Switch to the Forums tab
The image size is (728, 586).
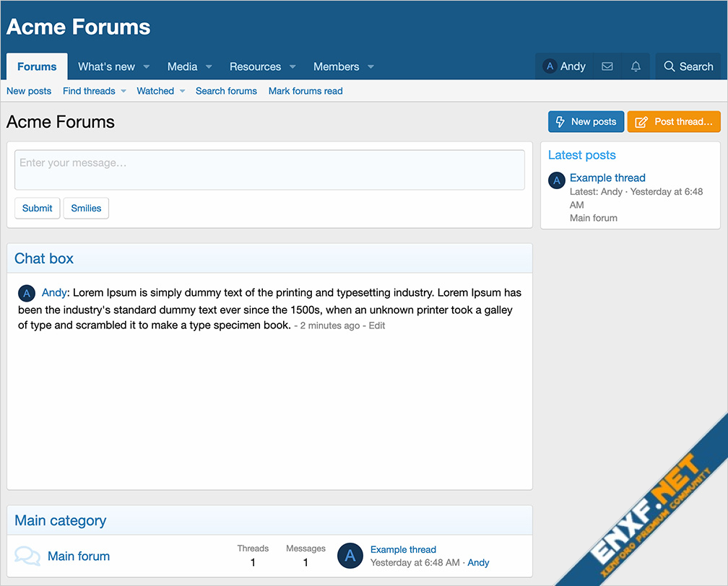click(37, 66)
